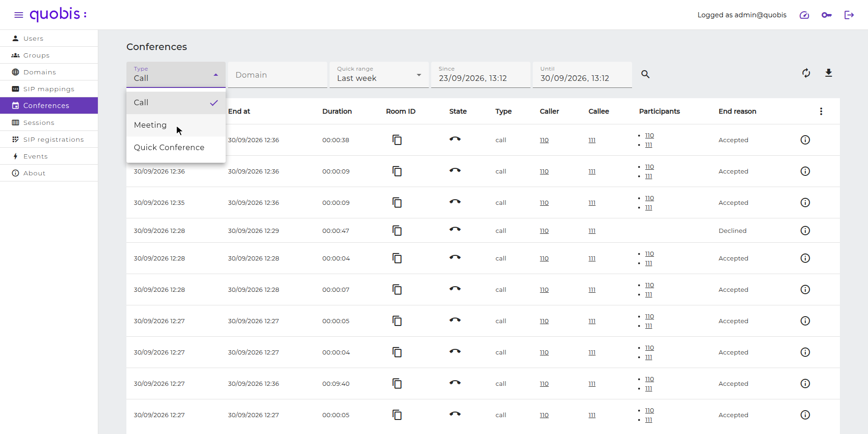Screen dimensions: 868x434
Task: Choose Meeting from the Type list
Action: [176, 125]
